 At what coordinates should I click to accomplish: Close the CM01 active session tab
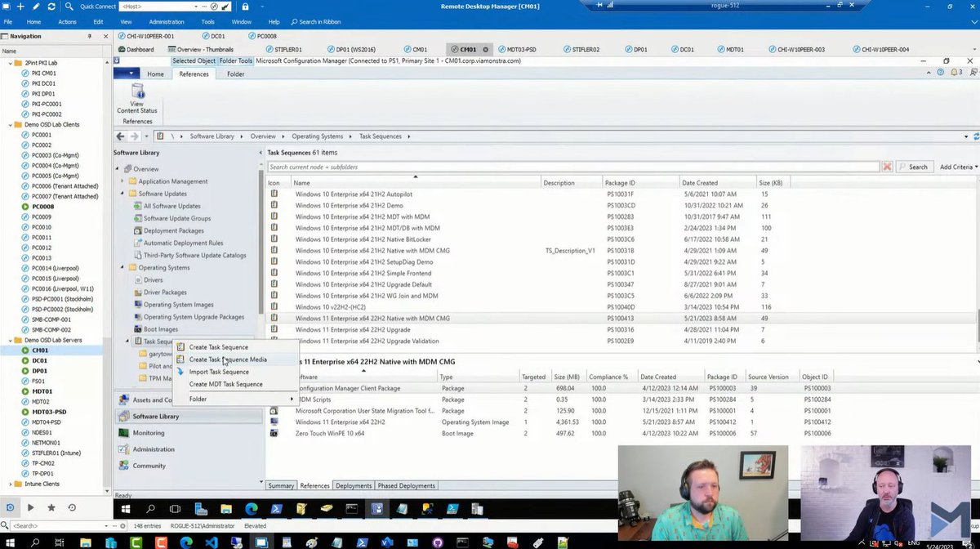tap(485, 49)
